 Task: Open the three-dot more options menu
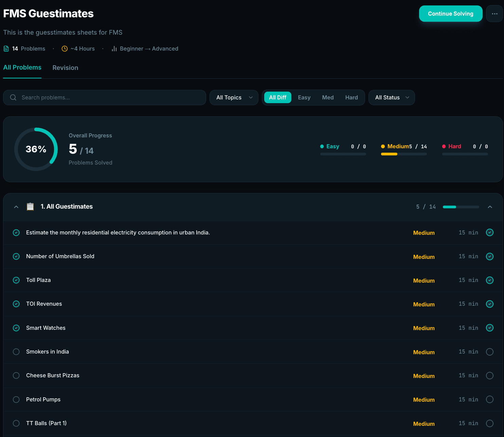pyautogui.click(x=494, y=14)
